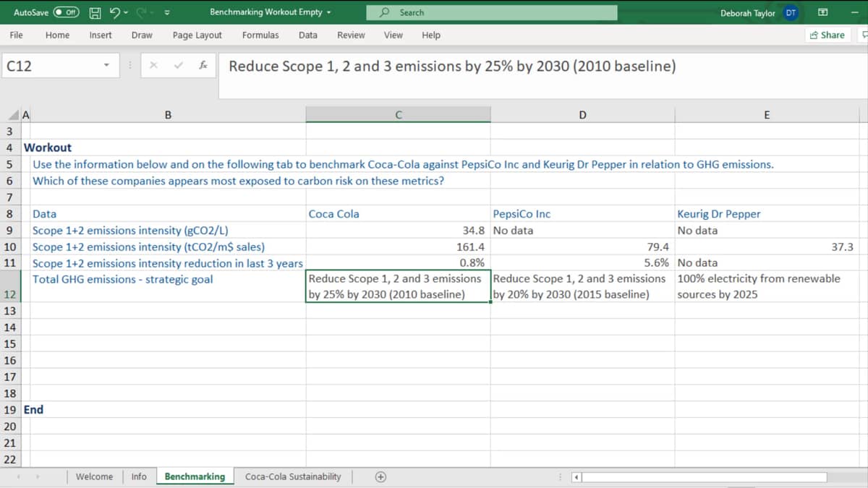Select column D header
This screenshot has height=488, width=868.
(582, 115)
